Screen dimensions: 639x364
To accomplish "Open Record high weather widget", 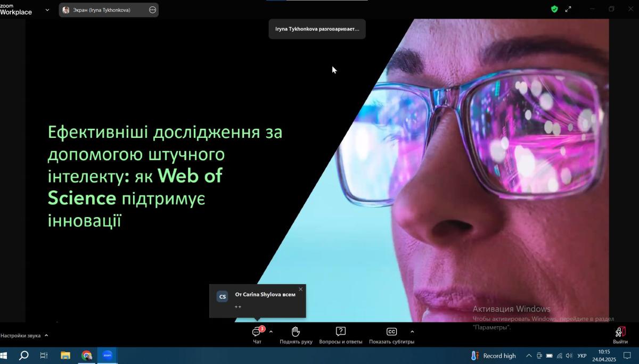I will 494,355.
